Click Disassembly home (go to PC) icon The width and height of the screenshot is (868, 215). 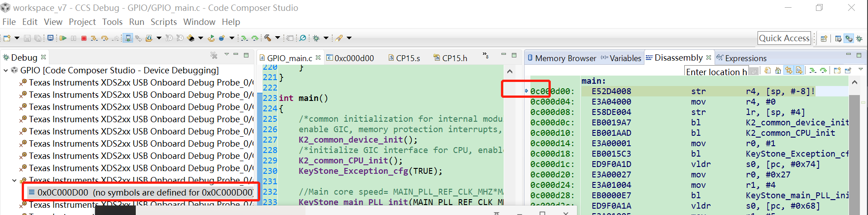click(x=778, y=70)
